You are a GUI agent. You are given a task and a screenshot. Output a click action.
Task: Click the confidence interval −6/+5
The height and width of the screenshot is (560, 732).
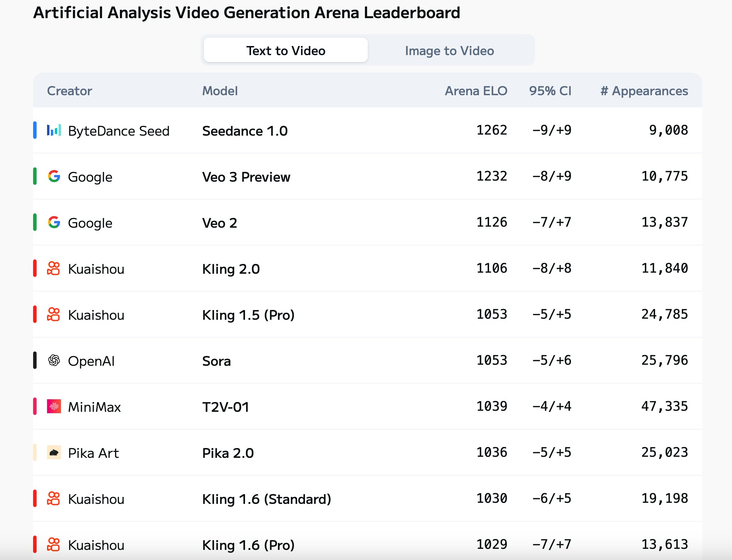[x=552, y=498]
